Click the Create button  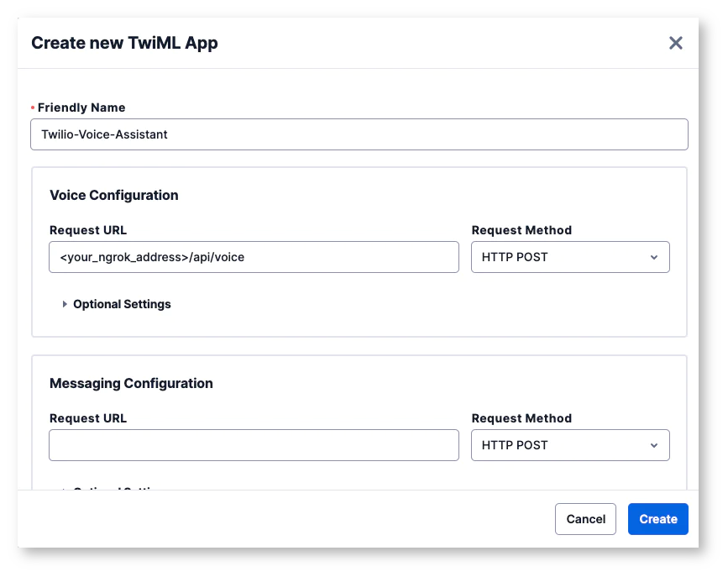(x=657, y=519)
